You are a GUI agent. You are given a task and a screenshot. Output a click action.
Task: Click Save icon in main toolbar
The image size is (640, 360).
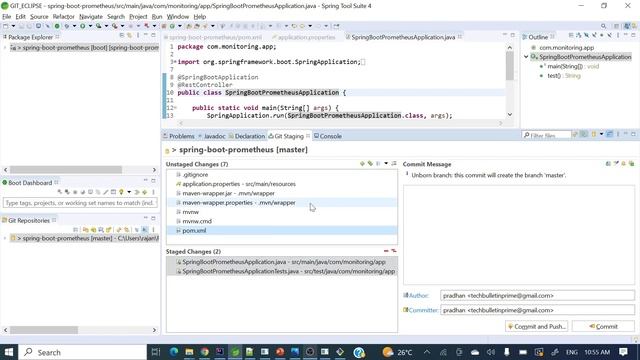click(x=21, y=26)
